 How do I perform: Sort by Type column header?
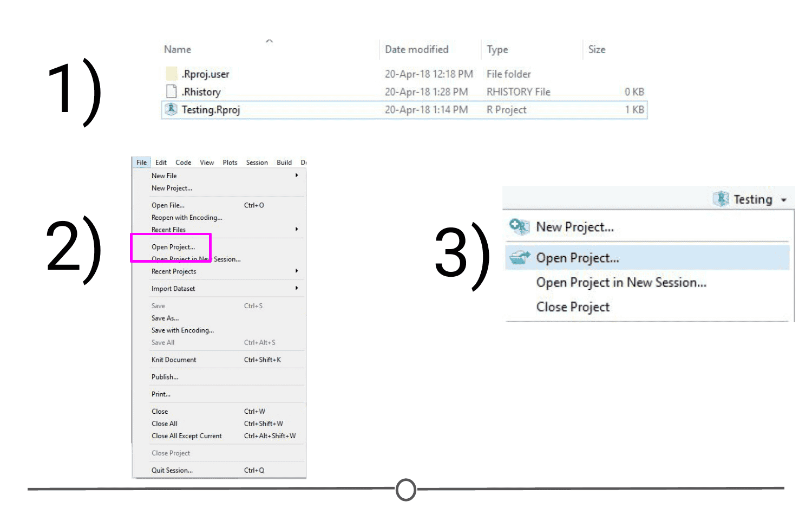click(497, 50)
